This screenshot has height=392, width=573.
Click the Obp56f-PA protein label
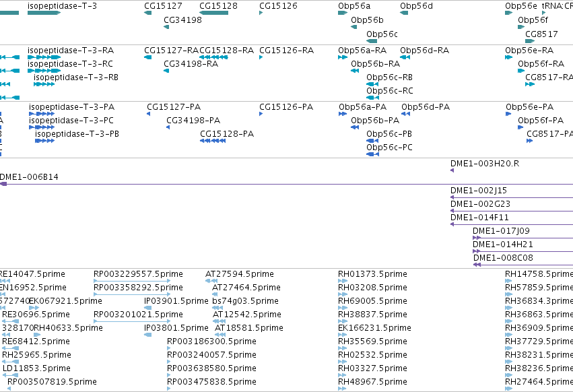(541, 121)
